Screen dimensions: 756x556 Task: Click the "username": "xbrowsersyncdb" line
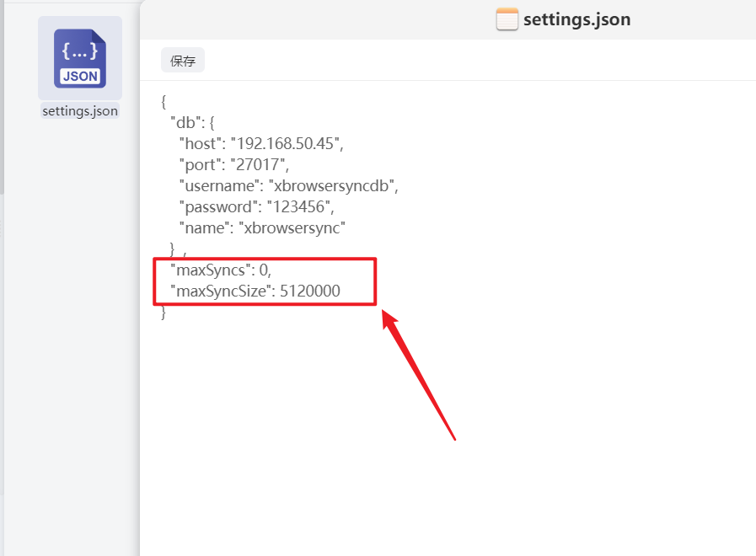click(289, 186)
